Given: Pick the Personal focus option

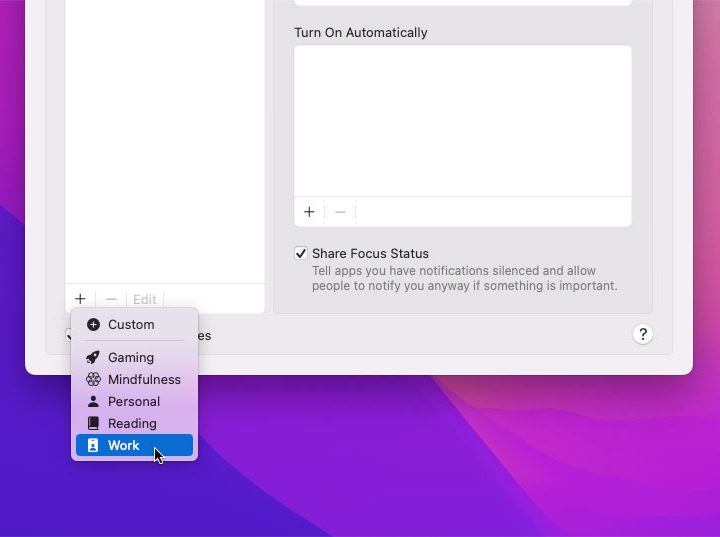Looking at the screenshot, I should click(134, 401).
